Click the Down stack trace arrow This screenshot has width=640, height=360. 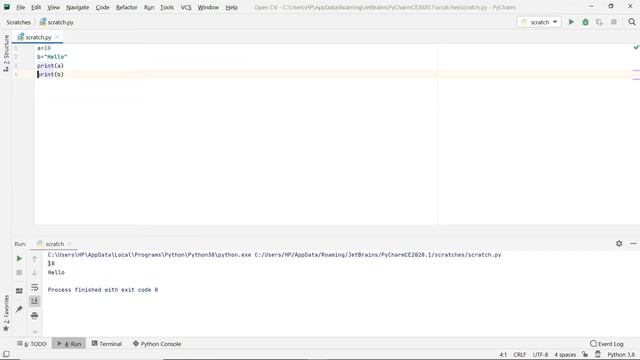click(x=35, y=272)
